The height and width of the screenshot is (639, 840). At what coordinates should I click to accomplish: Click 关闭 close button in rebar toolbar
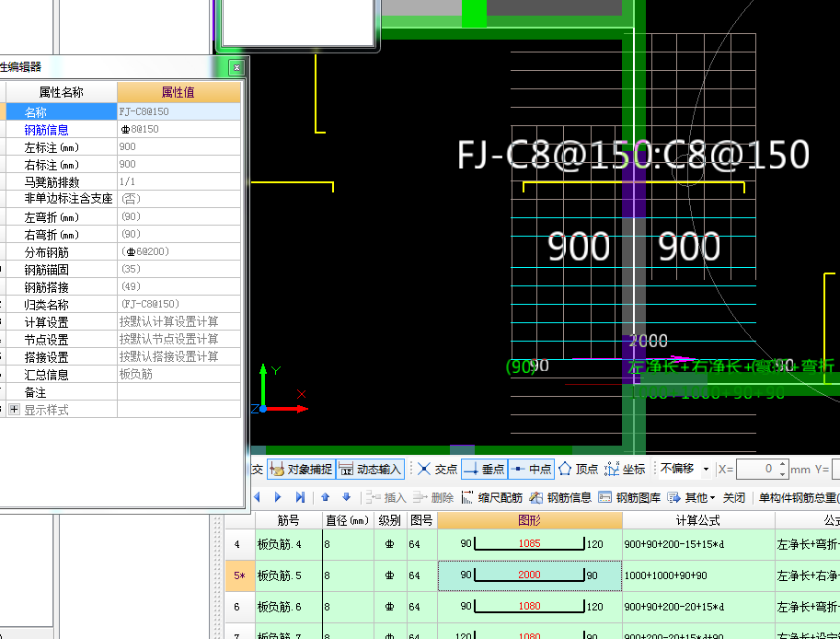pos(733,497)
